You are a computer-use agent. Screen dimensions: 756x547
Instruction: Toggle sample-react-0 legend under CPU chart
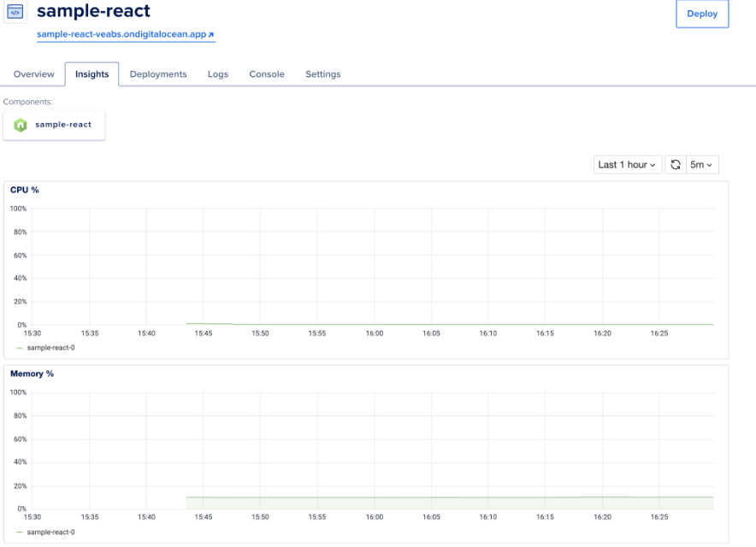pos(51,348)
